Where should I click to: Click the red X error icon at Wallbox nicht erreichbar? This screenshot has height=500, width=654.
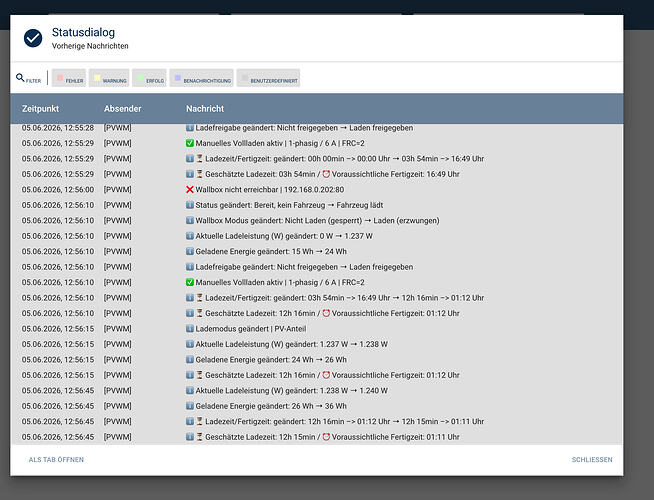tap(190, 189)
